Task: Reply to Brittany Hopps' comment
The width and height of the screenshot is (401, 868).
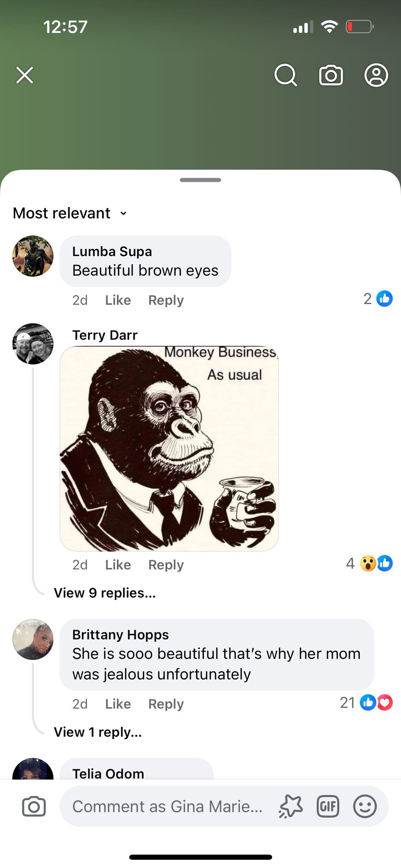Action: (166, 704)
